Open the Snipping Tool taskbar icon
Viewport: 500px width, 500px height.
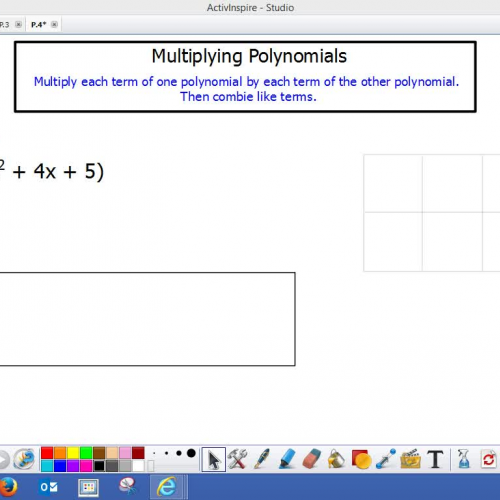(127, 486)
